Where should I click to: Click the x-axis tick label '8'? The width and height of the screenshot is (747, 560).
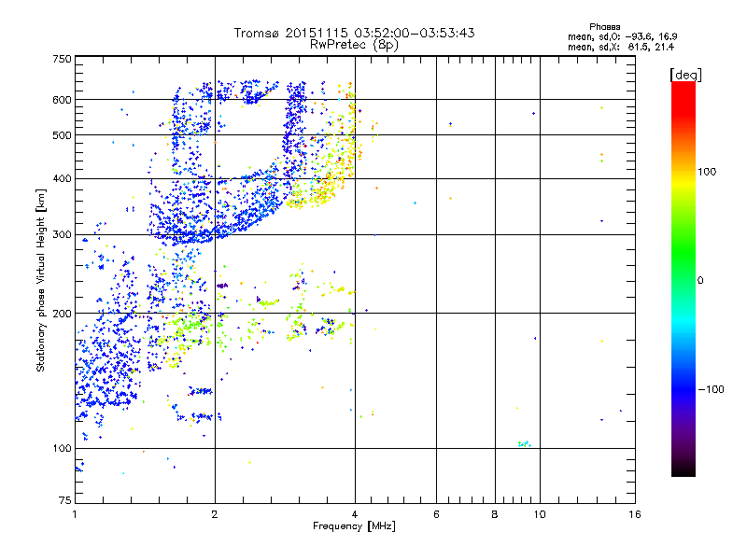click(495, 514)
